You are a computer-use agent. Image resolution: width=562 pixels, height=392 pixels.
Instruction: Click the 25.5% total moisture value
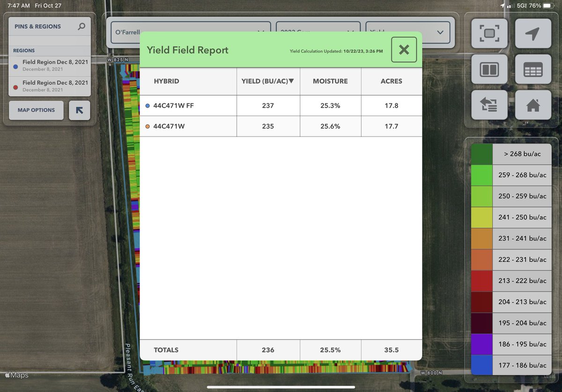(330, 350)
